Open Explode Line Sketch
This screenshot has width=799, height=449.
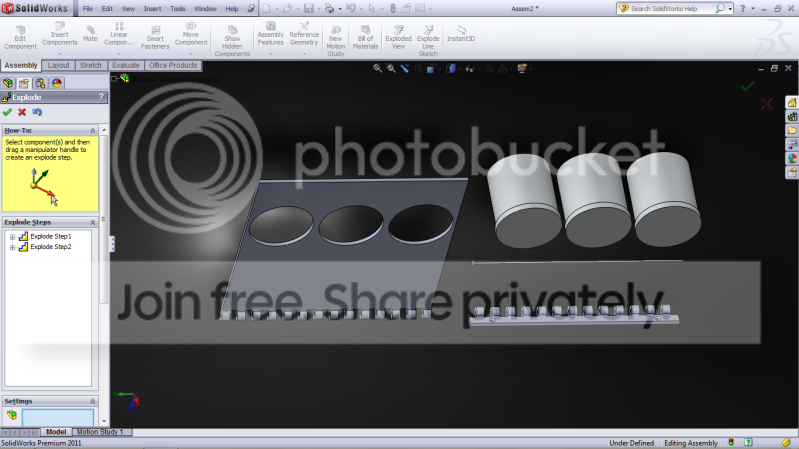click(x=428, y=41)
